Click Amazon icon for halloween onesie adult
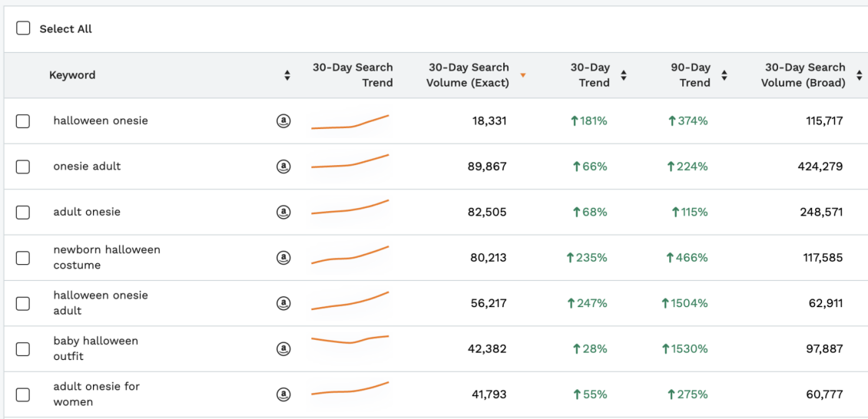Image resolution: width=868 pixels, height=419 pixels. [283, 303]
